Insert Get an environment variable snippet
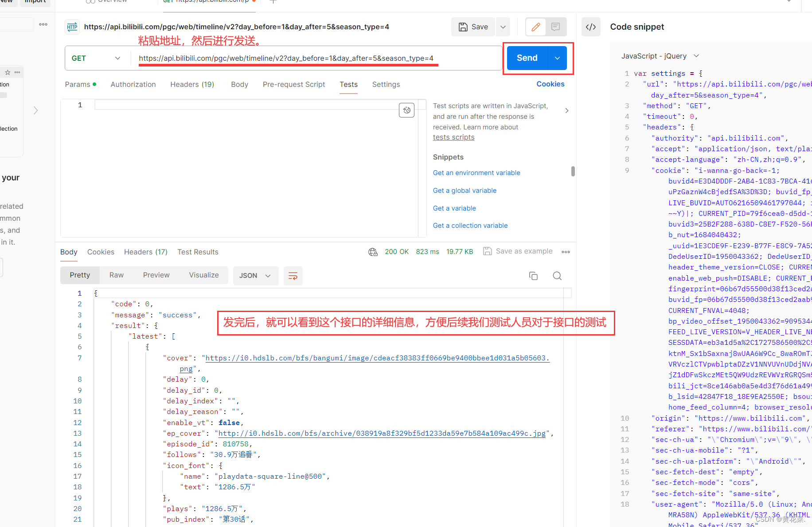The width and height of the screenshot is (812, 527). coord(476,173)
